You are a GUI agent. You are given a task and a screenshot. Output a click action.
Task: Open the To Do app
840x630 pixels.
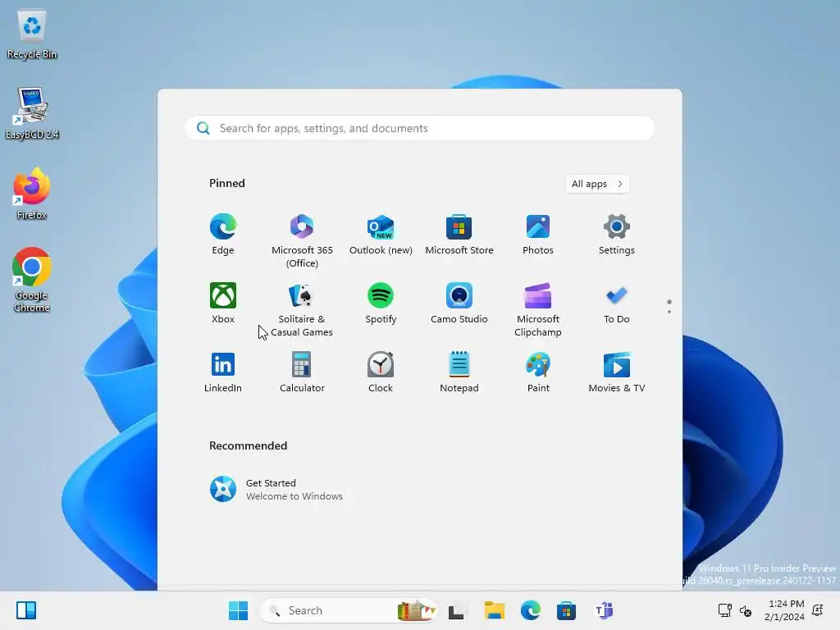pos(617,304)
